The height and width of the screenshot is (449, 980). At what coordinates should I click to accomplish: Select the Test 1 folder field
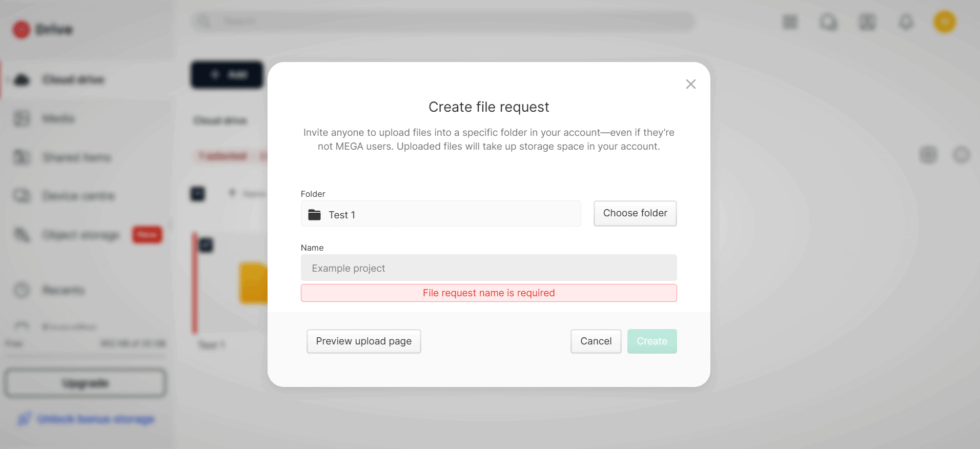point(441,214)
